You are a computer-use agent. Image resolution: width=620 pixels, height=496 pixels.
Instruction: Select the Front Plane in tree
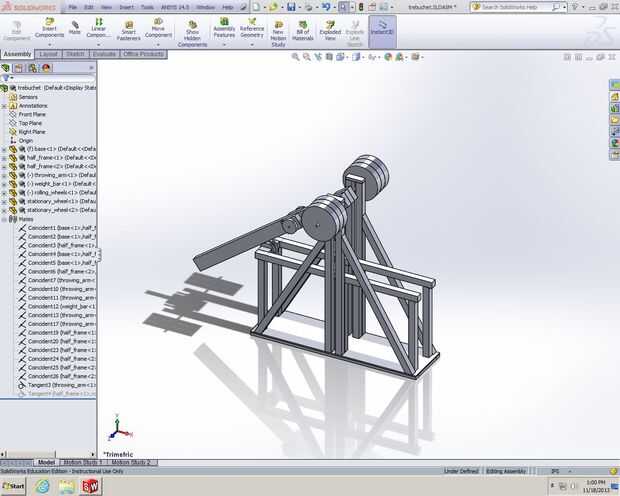click(x=32, y=114)
